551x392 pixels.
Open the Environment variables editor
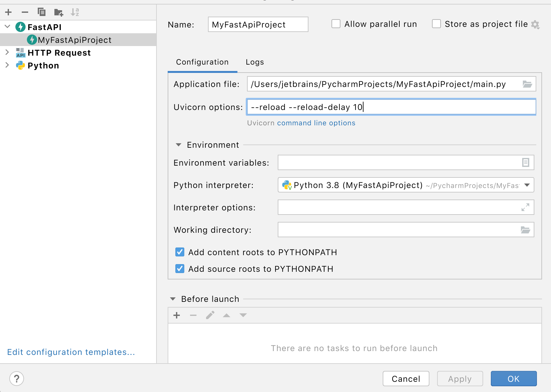click(525, 162)
